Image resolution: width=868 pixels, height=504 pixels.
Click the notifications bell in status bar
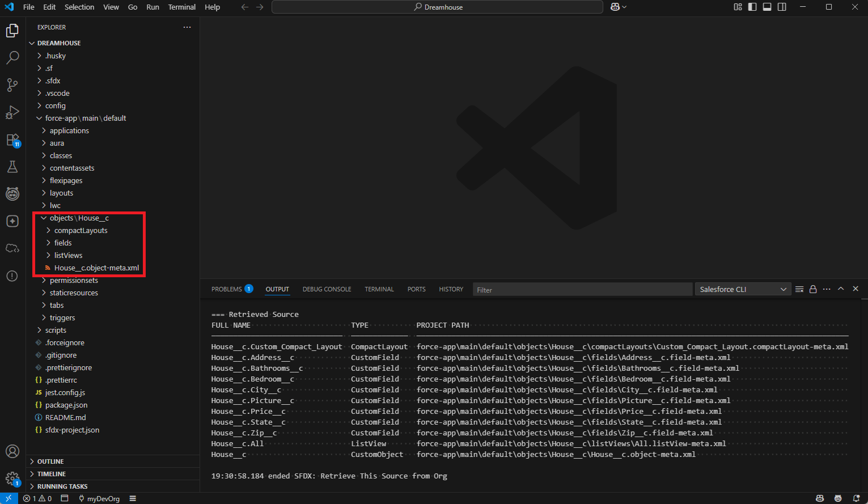pos(856,498)
